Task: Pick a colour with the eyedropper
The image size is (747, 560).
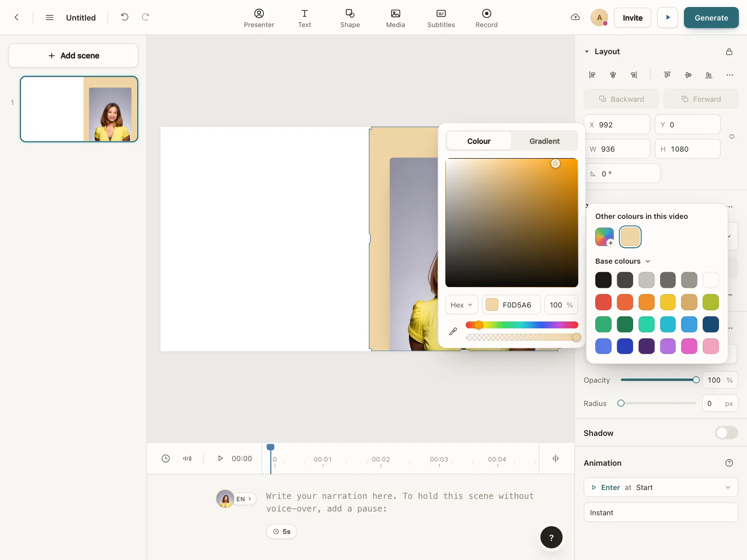Action: [x=453, y=331]
